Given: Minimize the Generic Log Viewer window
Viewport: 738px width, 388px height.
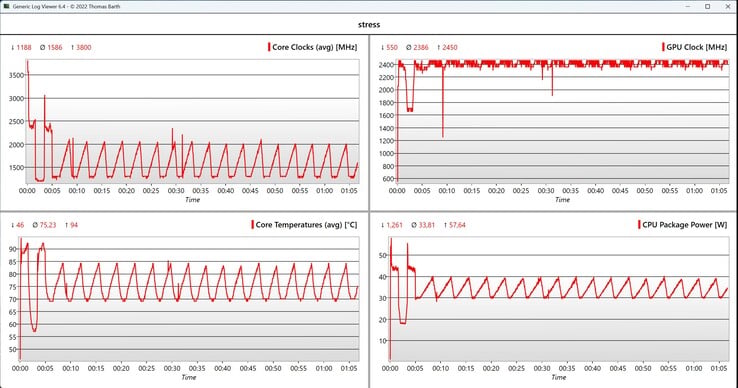Looking at the screenshot, I should [688, 6].
